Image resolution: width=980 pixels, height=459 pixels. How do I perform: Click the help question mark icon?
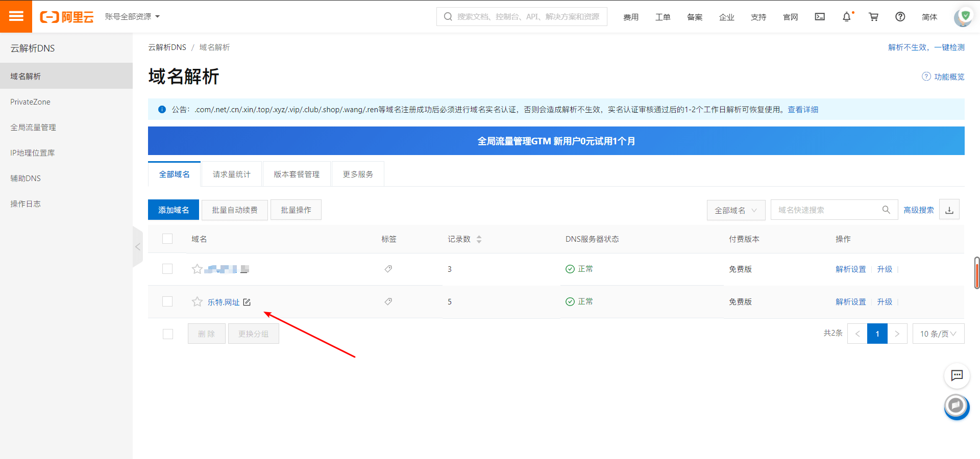(900, 17)
